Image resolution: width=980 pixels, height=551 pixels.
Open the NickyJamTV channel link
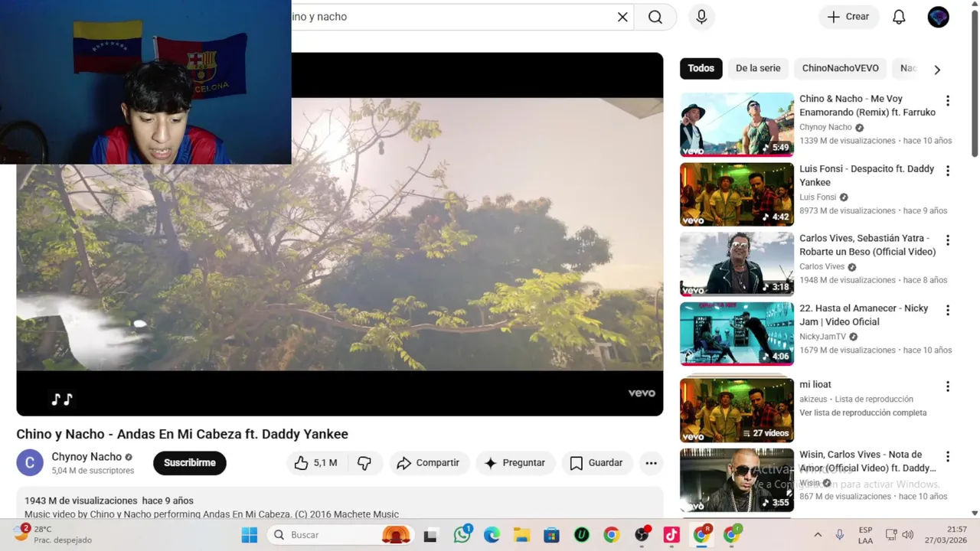tap(822, 337)
